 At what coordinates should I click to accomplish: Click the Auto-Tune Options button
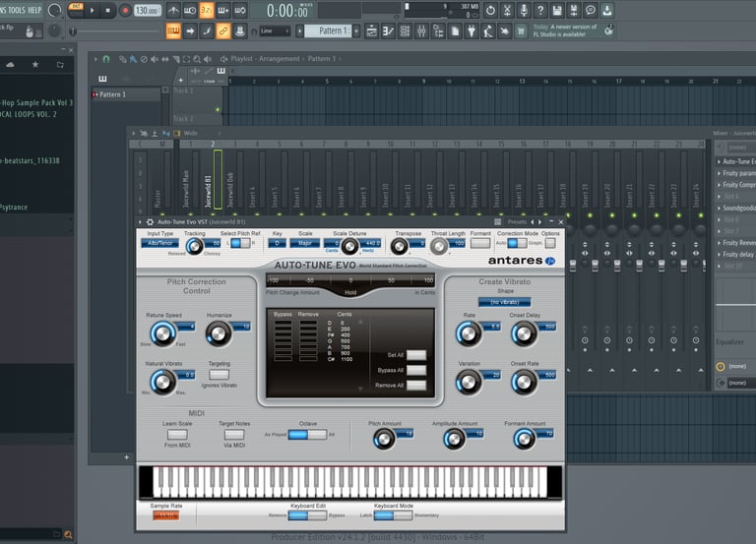coord(550,243)
